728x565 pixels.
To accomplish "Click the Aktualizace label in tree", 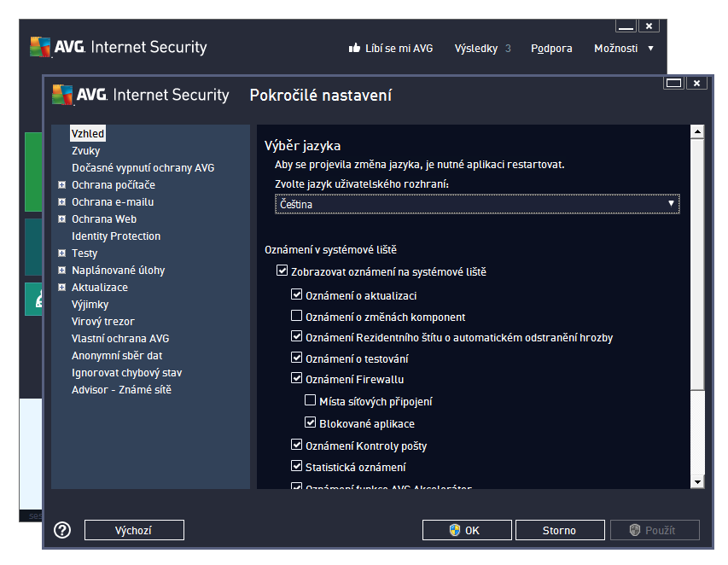I will point(100,288).
